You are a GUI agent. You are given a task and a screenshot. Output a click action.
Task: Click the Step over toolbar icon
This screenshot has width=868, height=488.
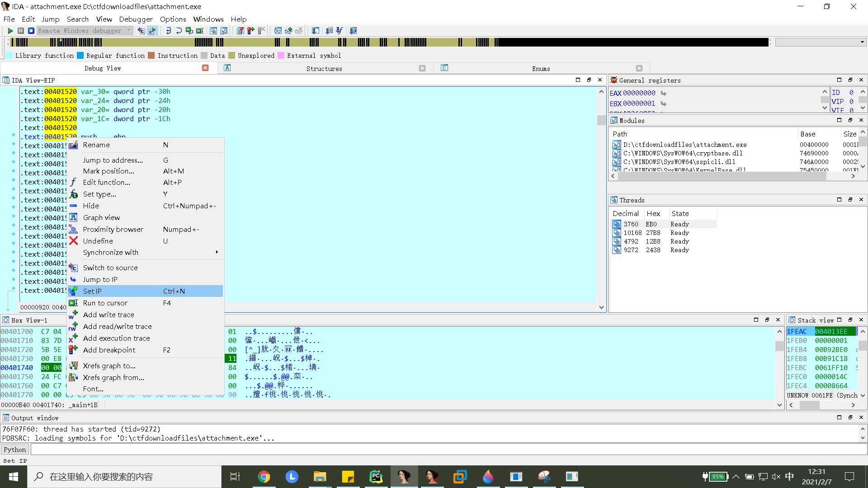[179, 31]
